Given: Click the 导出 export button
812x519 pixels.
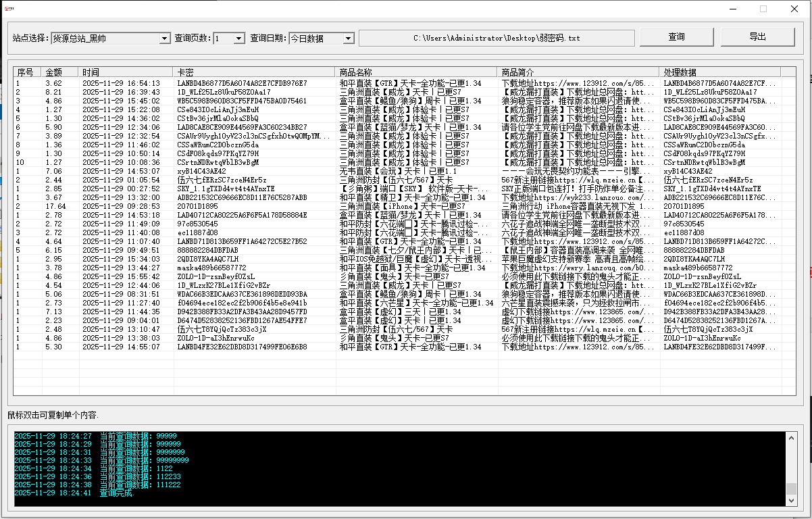Looking at the screenshot, I should [x=757, y=37].
